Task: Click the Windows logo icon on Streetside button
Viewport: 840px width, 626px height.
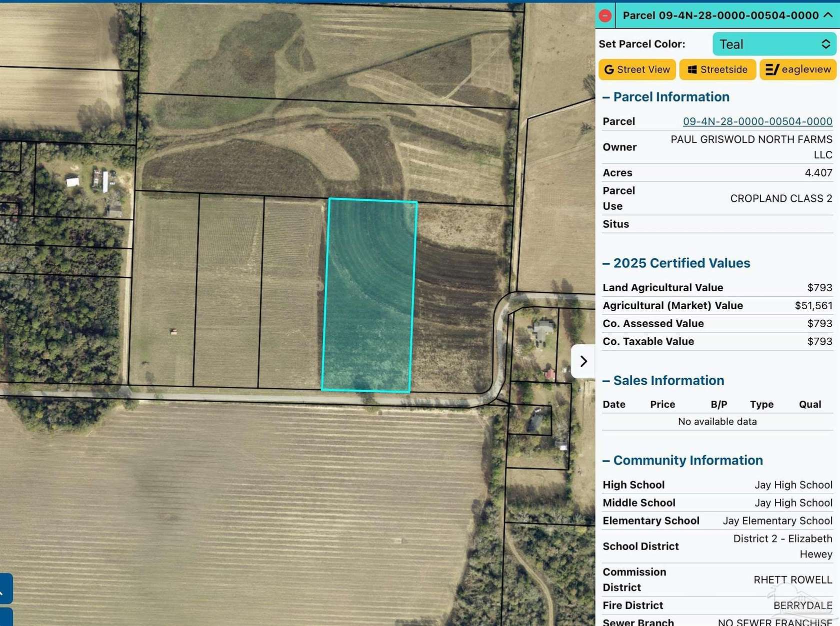Action: pos(692,69)
